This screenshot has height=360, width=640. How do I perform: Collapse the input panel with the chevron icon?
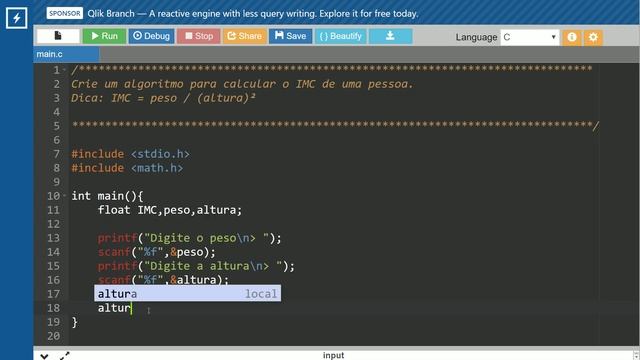pyautogui.click(x=44, y=356)
